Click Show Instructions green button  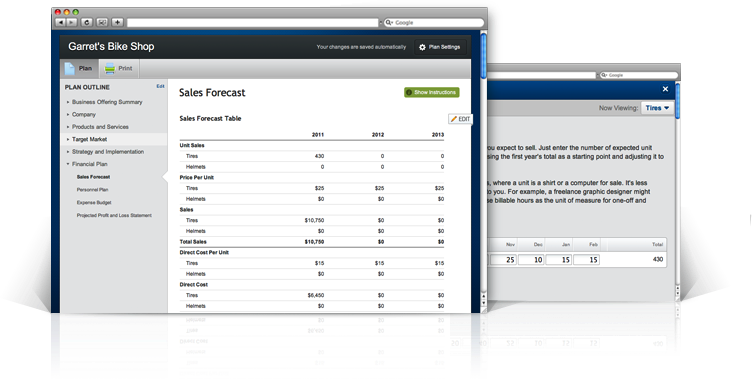[x=432, y=92]
